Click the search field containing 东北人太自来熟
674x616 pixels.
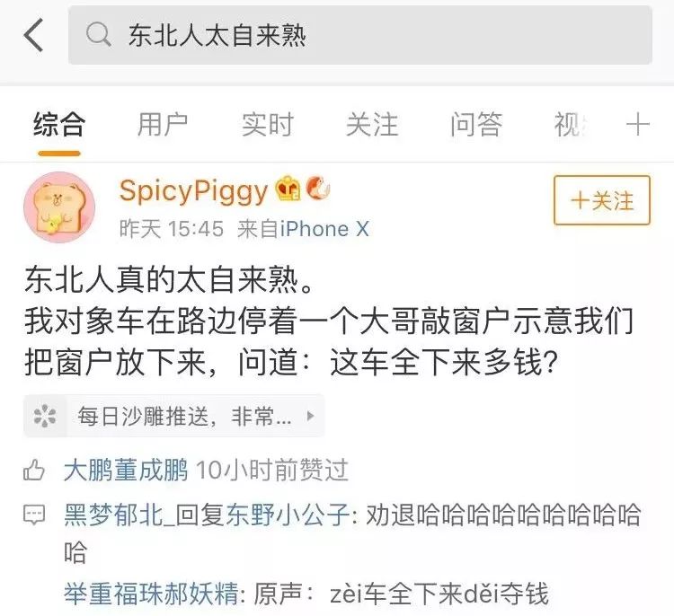click(360, 35)
